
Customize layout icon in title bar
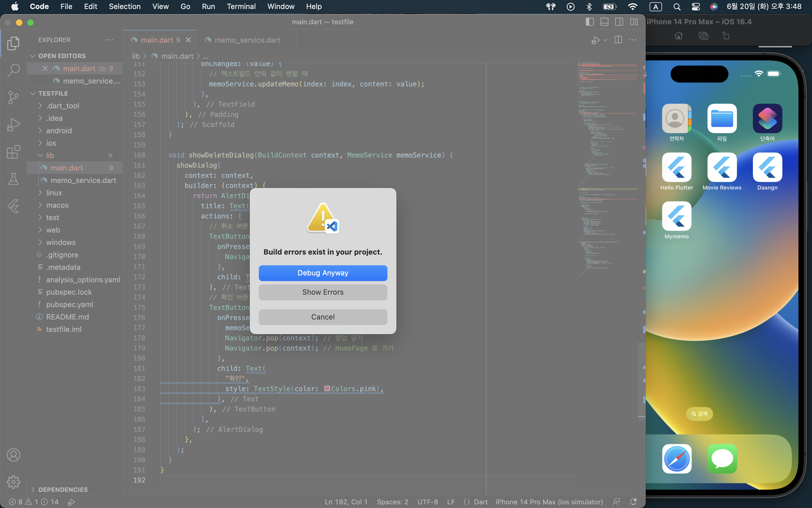[634, 22]
